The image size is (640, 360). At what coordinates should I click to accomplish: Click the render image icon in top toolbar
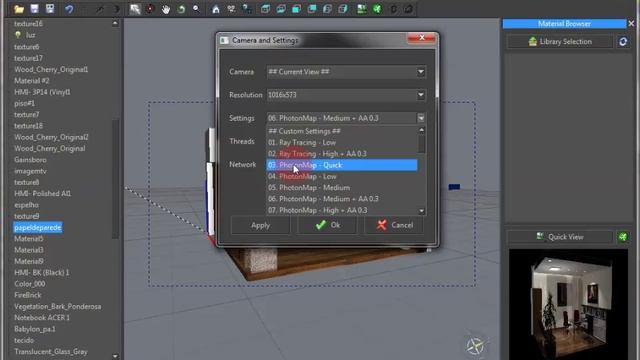(362, 9)
